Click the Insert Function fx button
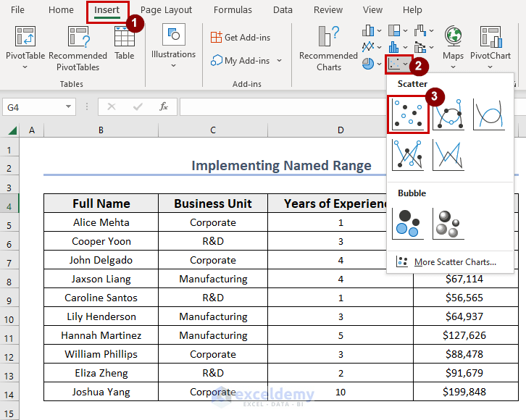Viewport: 526px width, 420px height. (164, 106)
